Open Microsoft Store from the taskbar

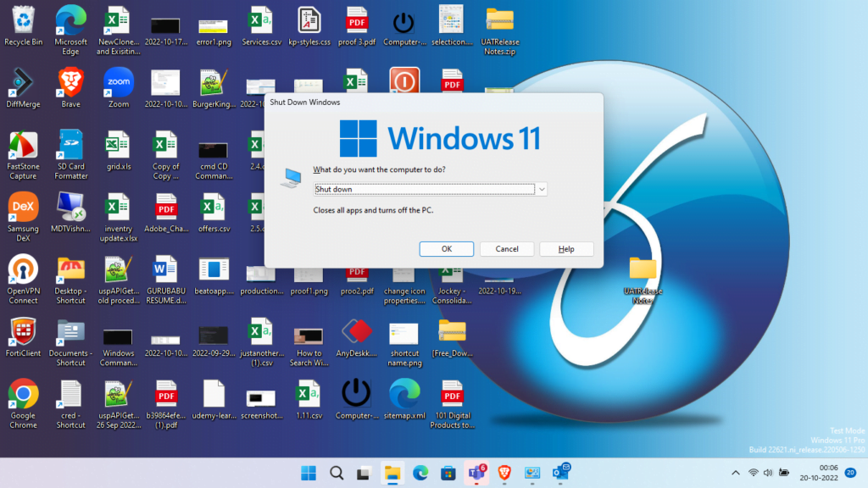(448, 473)
